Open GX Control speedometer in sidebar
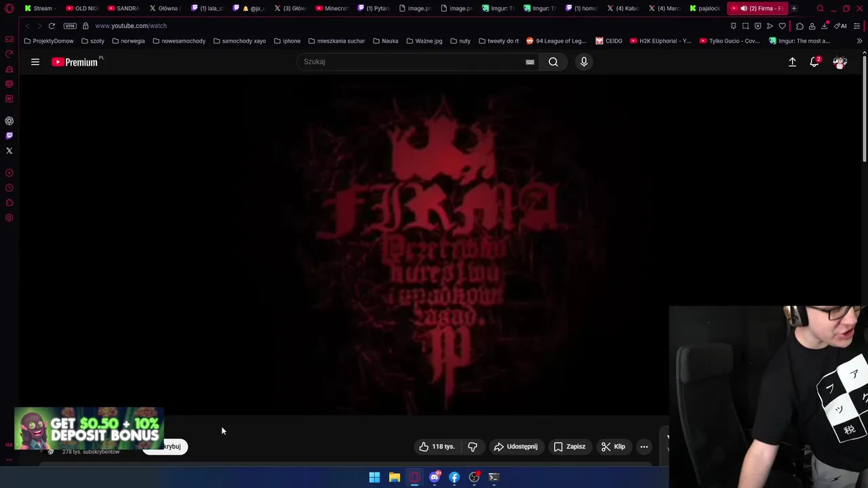 pyautogui.click(x=9, y=54)
